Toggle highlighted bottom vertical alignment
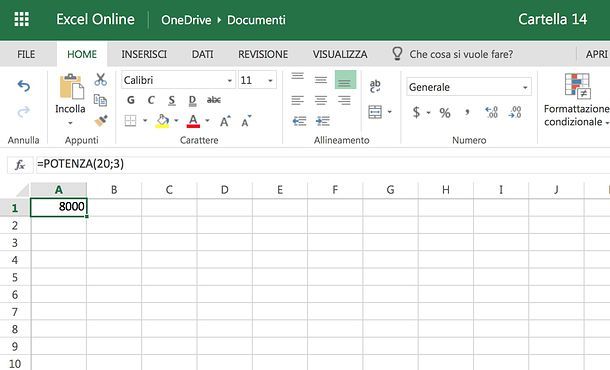Screen dimensions: 610x370 coord(345,80)
